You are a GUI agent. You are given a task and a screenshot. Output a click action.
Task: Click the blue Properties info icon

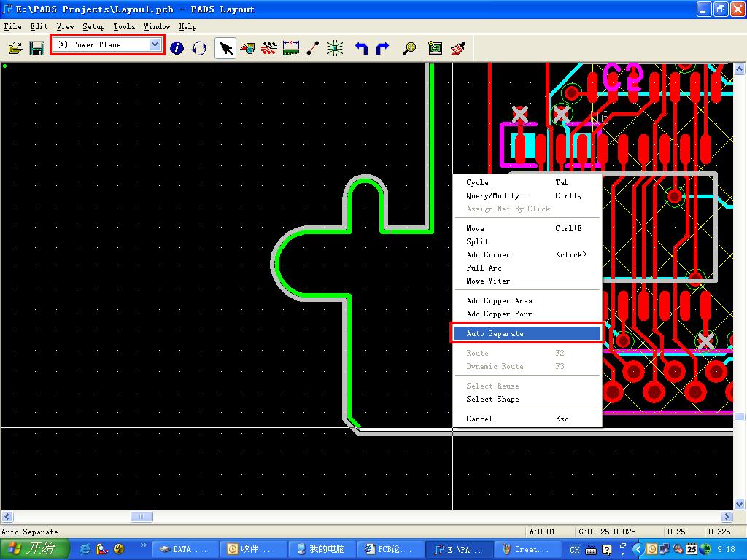pyautogui.click(x=177, y=48)
